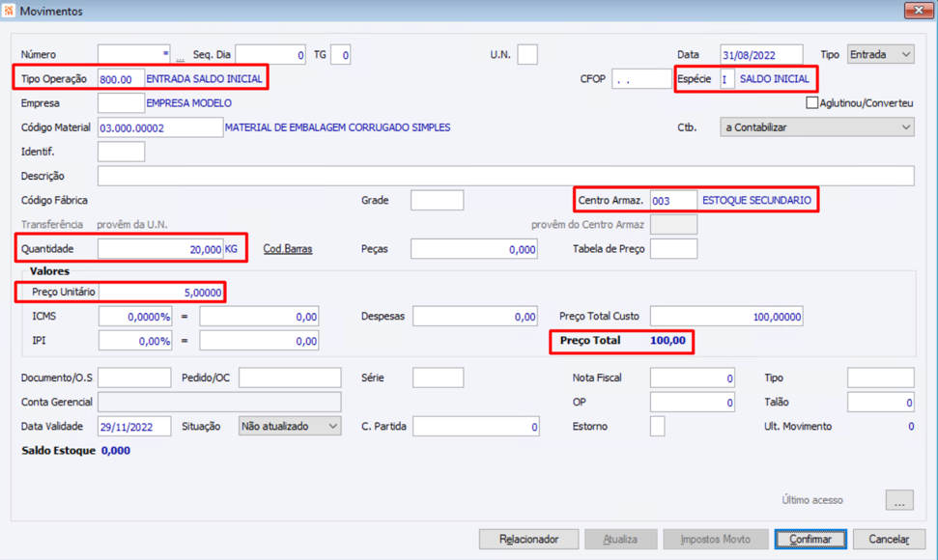Select the Série input field
This screenshot has width=938, height=560.
(438, 378)
